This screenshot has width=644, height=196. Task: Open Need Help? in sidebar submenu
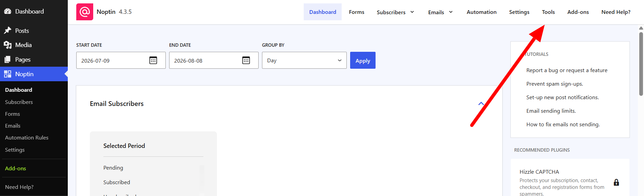[19, 187]
